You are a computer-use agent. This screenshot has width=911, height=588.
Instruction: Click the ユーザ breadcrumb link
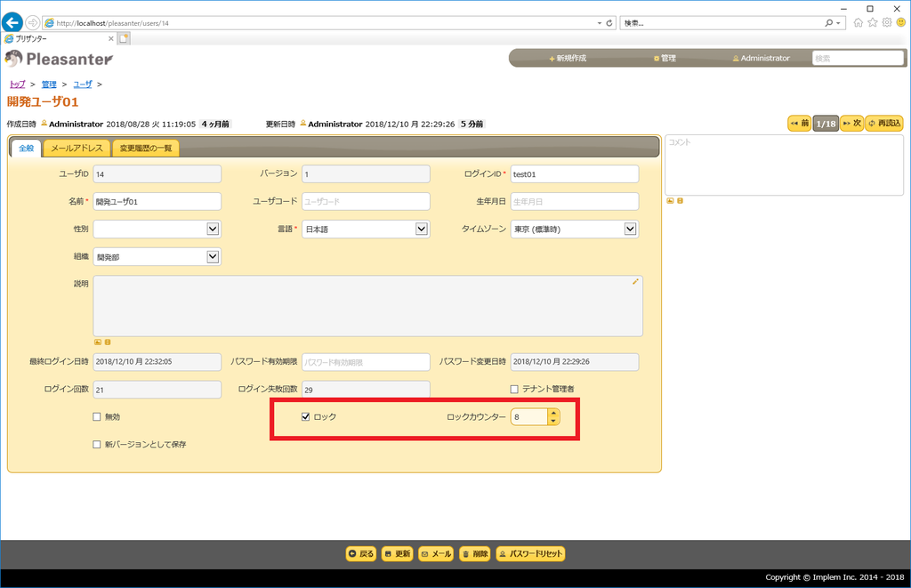point(83,85)
